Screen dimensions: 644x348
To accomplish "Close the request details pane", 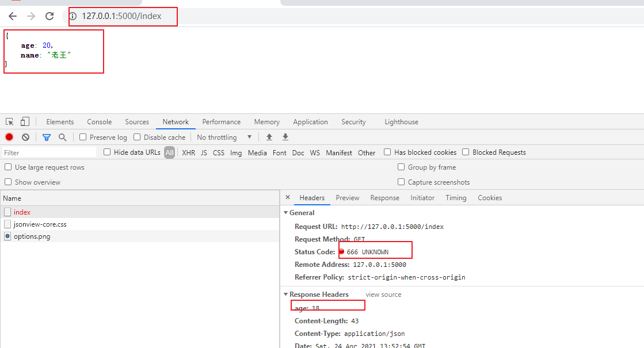I will (x=288, y=197).
